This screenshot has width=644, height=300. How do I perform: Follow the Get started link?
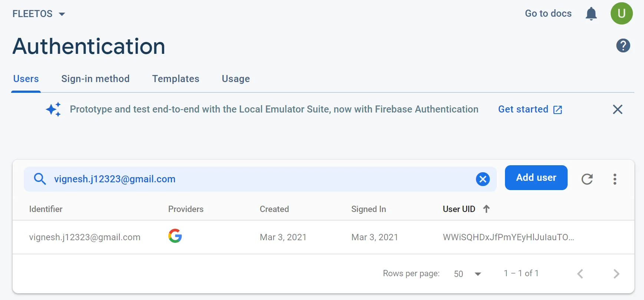coord(530,109)
